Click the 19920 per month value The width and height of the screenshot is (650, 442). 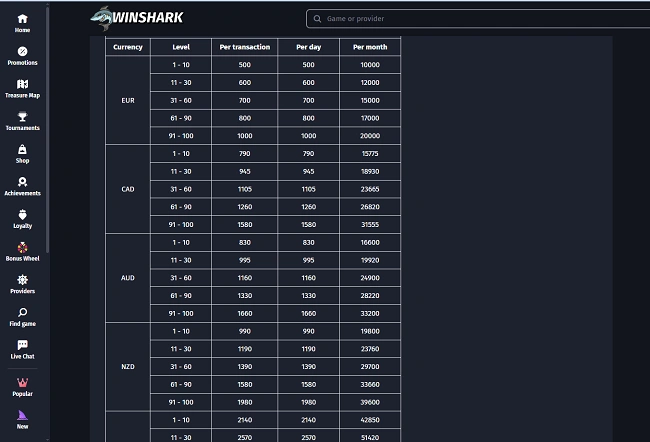click(x=370, y=260)
